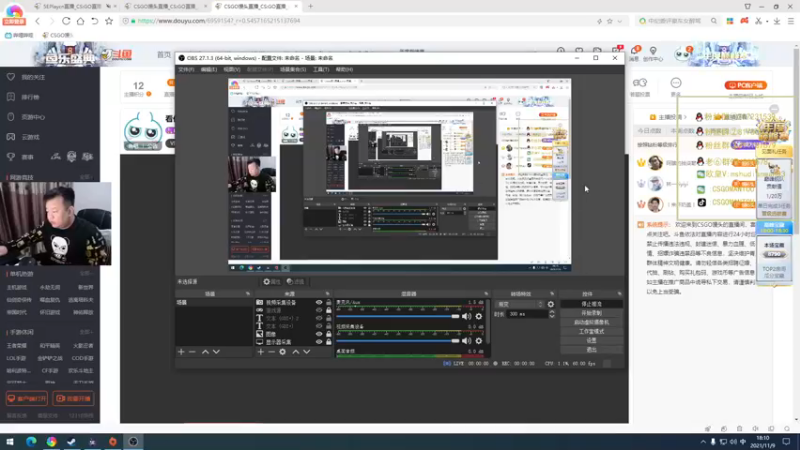Open Edge from the taskbar
Screen dimensions: 800x450
(x=31, y=442)
